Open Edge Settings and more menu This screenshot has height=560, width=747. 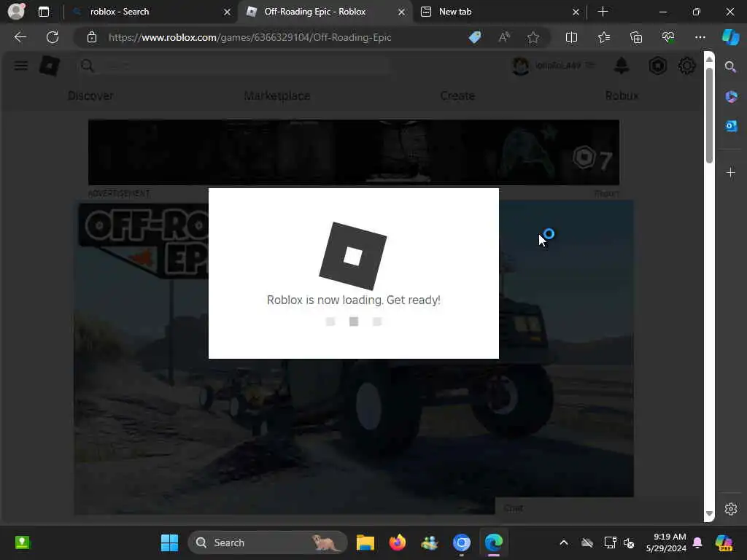[x=700, y=37]
